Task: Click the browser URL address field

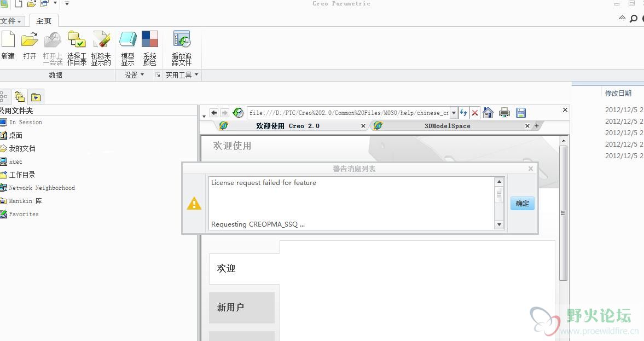Action: (x=349, y=113)
